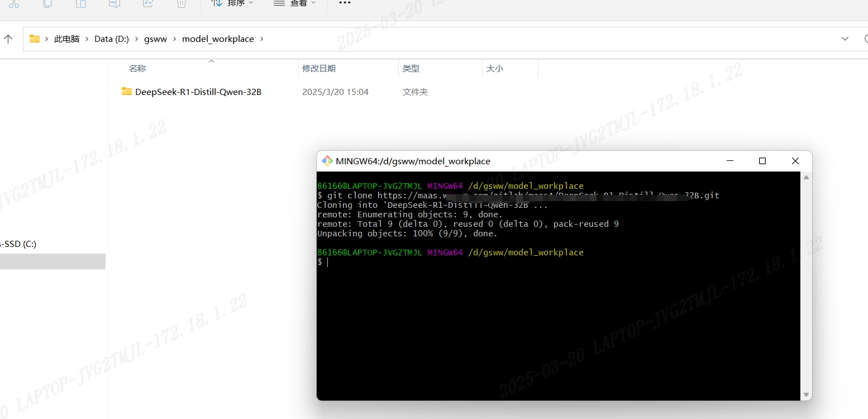The height and width of the screenshot is (419, 868).
Task: Click the 'remote: Enumerating objects' terminal line
Action: (410, 215)
